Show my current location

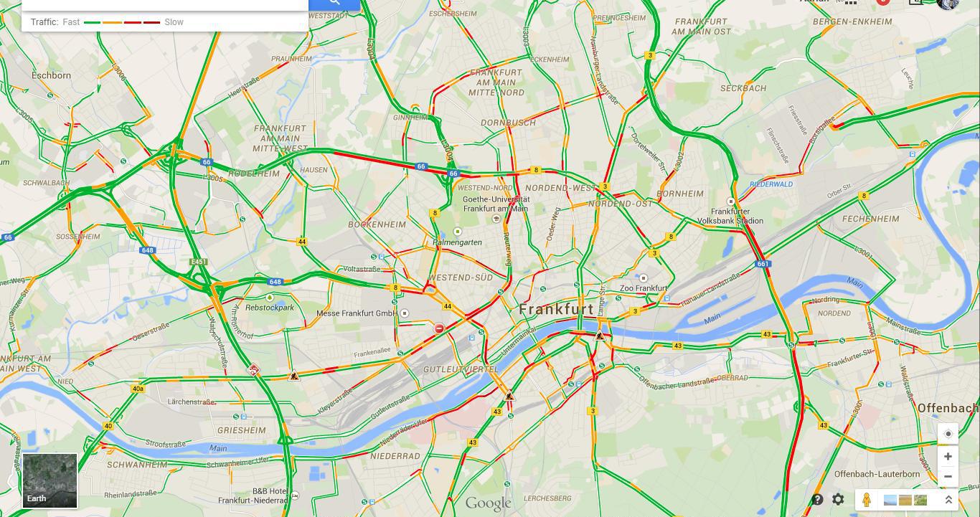click(948, 434)
